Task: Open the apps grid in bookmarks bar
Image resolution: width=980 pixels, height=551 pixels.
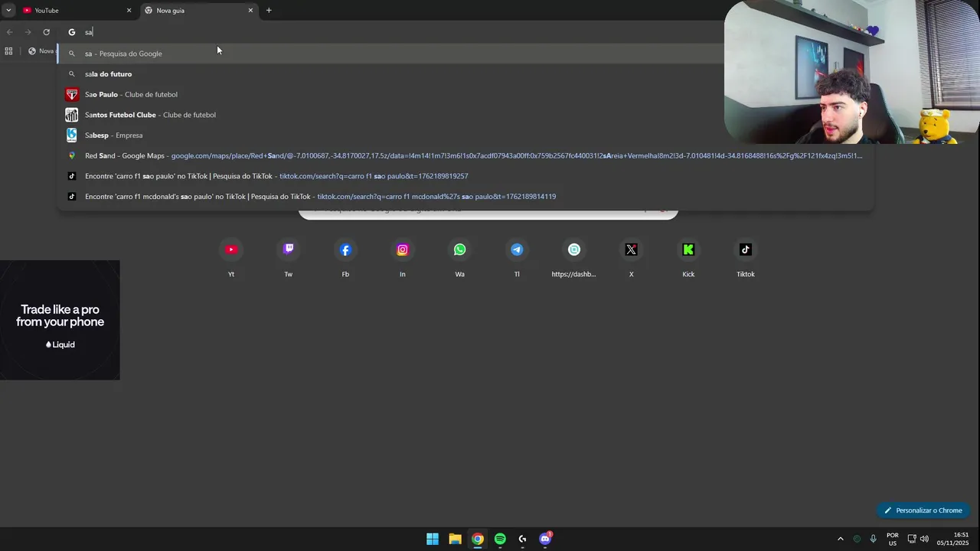Action: [8, 51]
